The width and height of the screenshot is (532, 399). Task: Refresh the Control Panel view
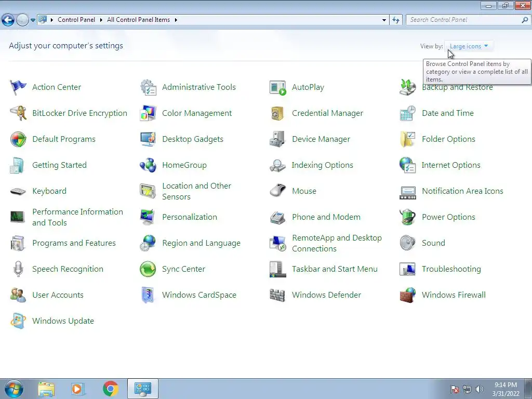pyautogui.click(x=396, y=20)
